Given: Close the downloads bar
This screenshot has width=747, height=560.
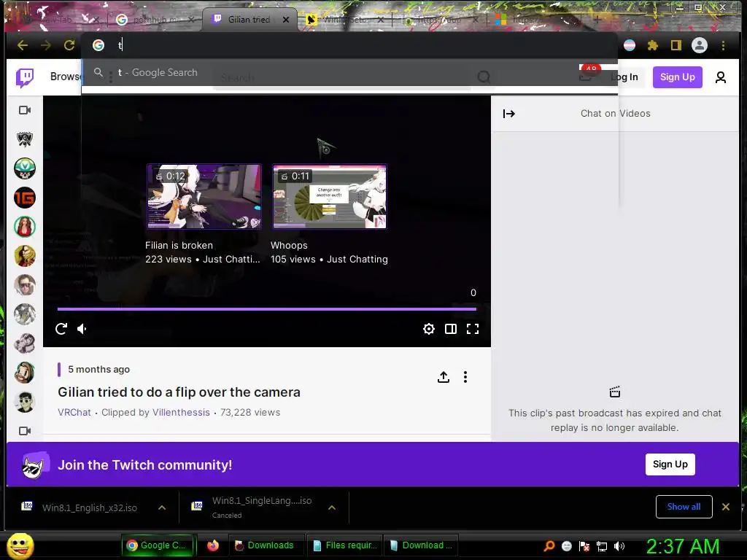Looking at the screenshot, I should (726, 507).
